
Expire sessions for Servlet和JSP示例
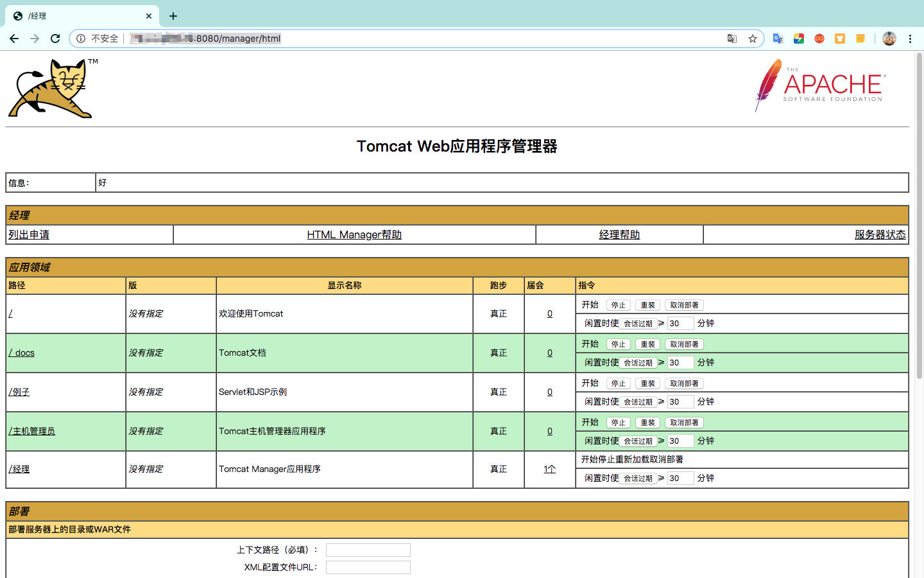pos(638,402)
